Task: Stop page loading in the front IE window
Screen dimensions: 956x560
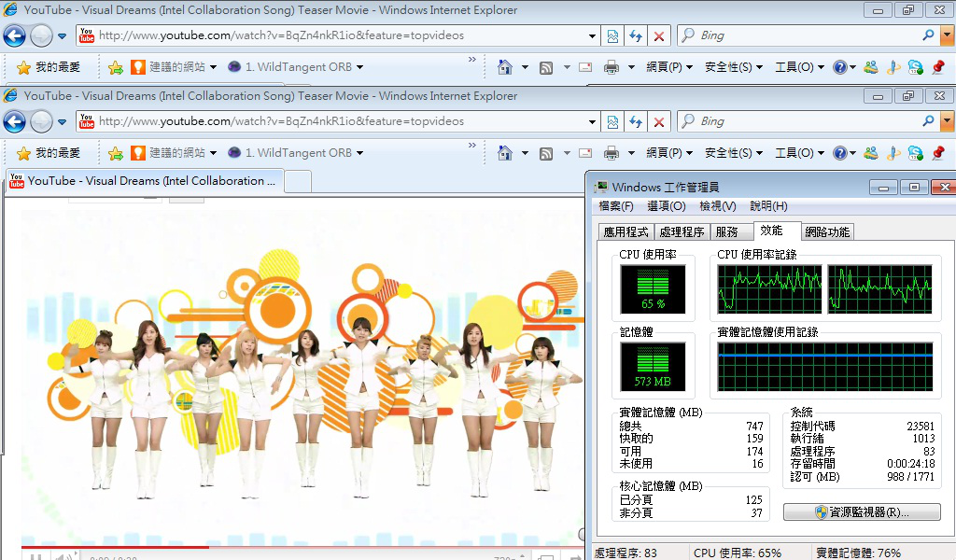Action: click(x=658, y=122)
